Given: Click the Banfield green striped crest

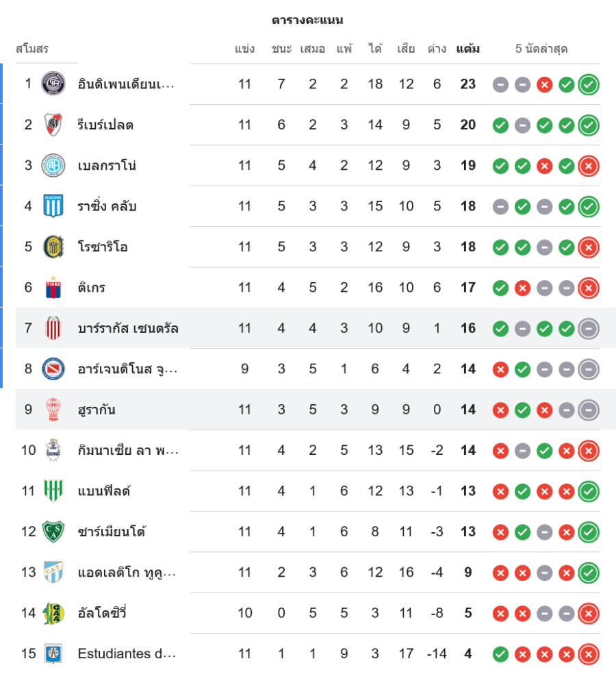Looking at the screenshot, I should tap(53, 491).
